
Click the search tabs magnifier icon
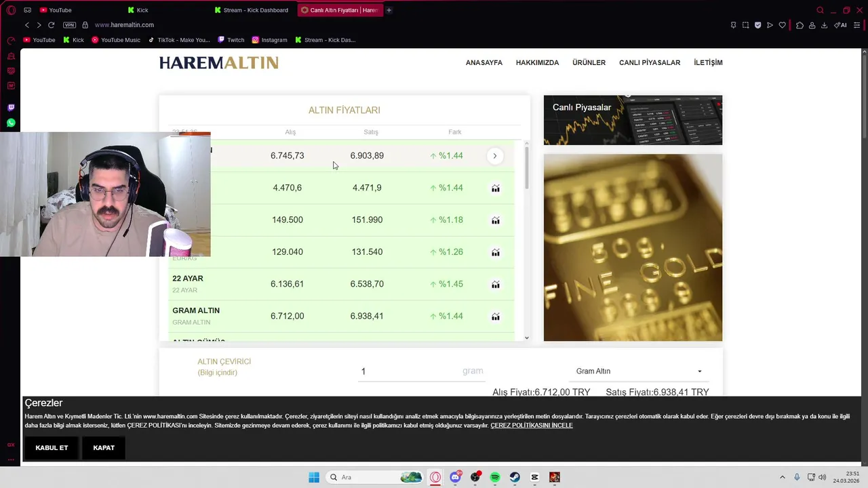[820, 10]
